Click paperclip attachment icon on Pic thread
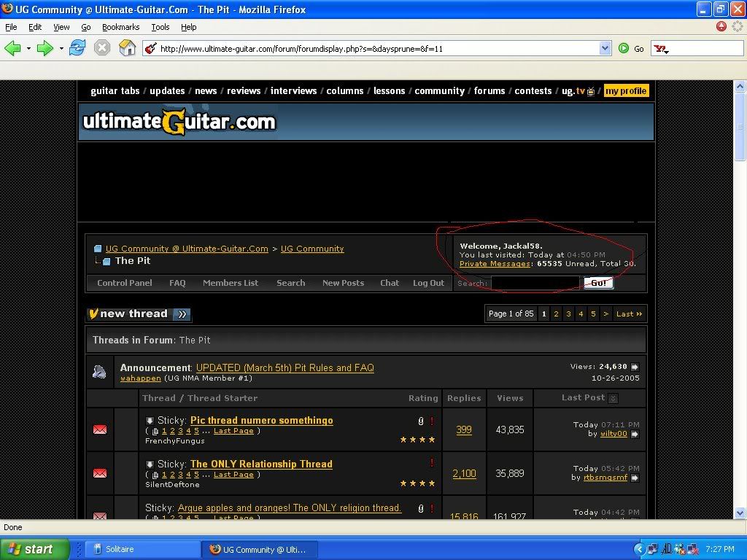The height and width of the screenshot is (560, 747). pyautogui.click(x=421, y=421)
